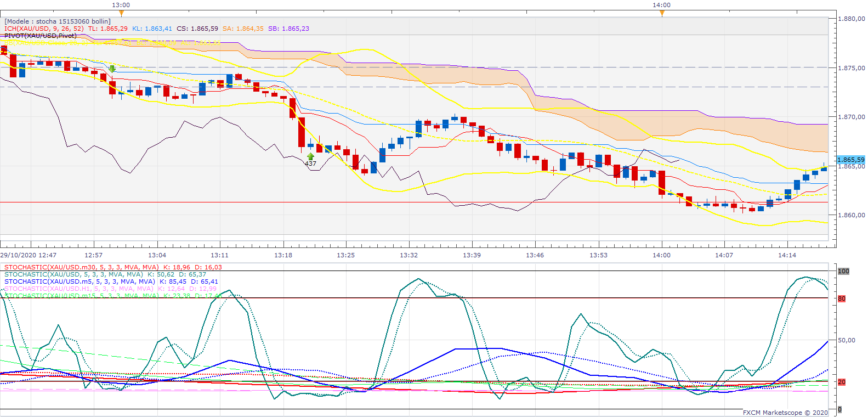This screenshot has width=868, height=417.
Task: Click the 13:18 time axis label
Action: coord(283,255)
